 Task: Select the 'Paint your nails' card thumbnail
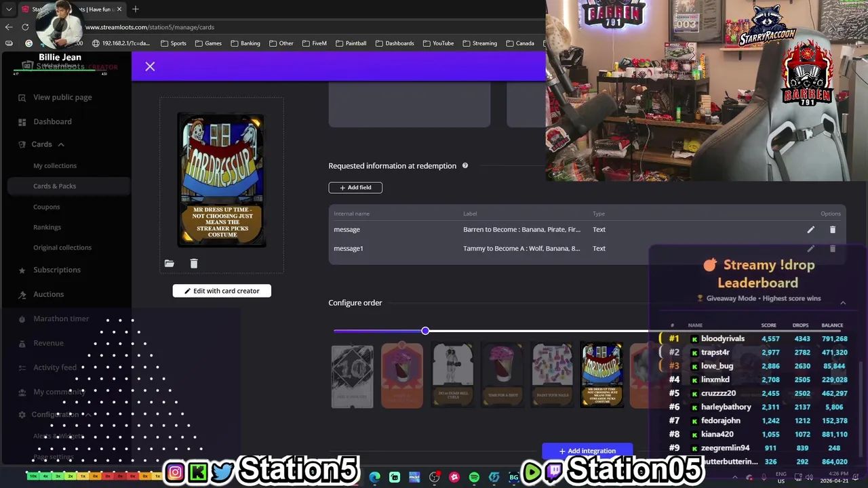pyautogui.click(x=553, y=375)
